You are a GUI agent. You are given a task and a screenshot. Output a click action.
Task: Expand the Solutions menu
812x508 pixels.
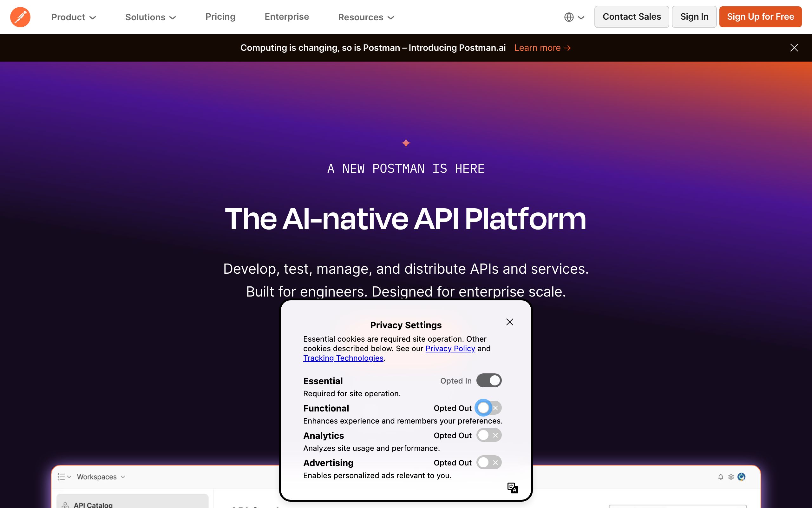pyautogui.click(x=151, y=17)
